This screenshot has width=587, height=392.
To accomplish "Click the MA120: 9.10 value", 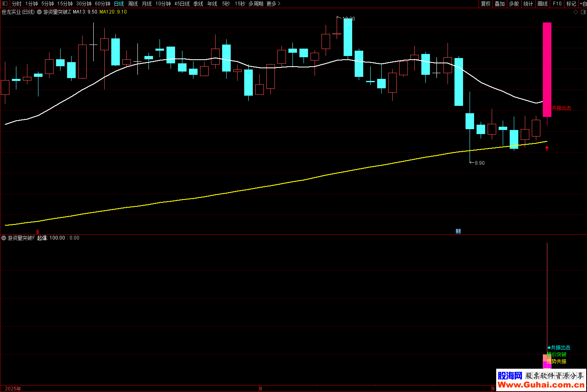I will (113, 12).
